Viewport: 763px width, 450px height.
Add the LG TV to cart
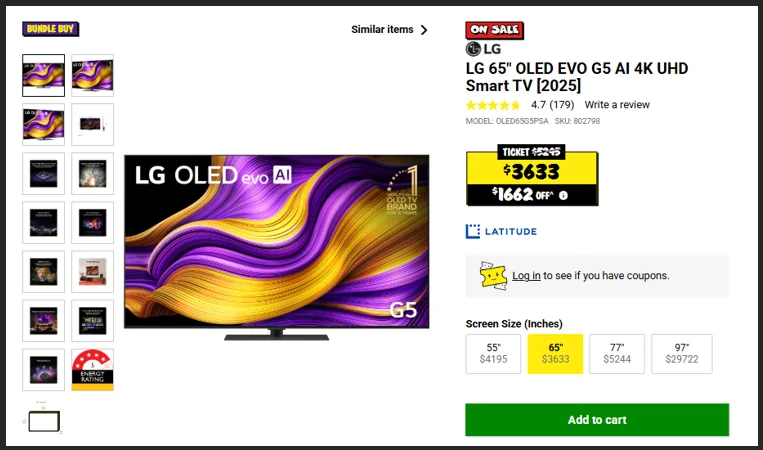[597, 419]
